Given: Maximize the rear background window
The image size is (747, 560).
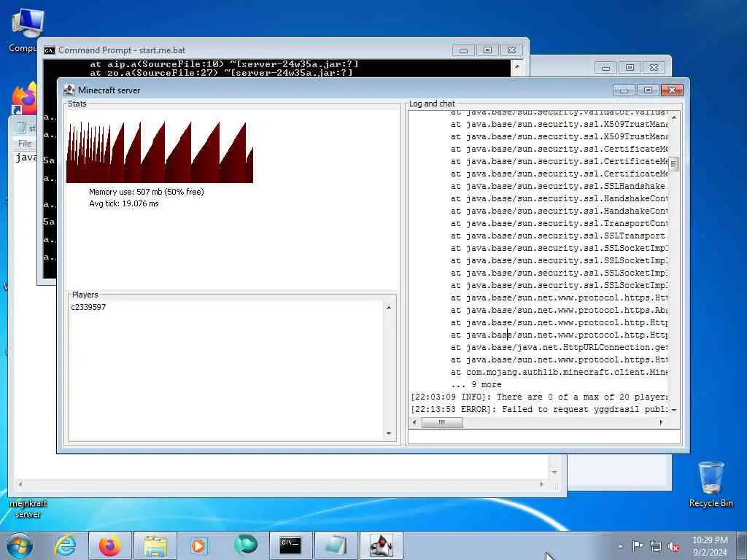Looking at the screenshot, I should 630,68.
